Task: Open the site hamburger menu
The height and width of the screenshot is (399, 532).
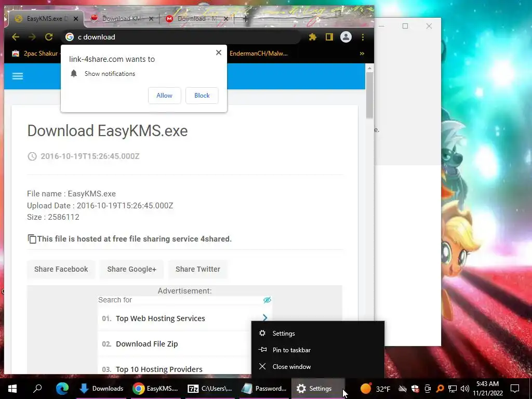Action: point(18,76)
